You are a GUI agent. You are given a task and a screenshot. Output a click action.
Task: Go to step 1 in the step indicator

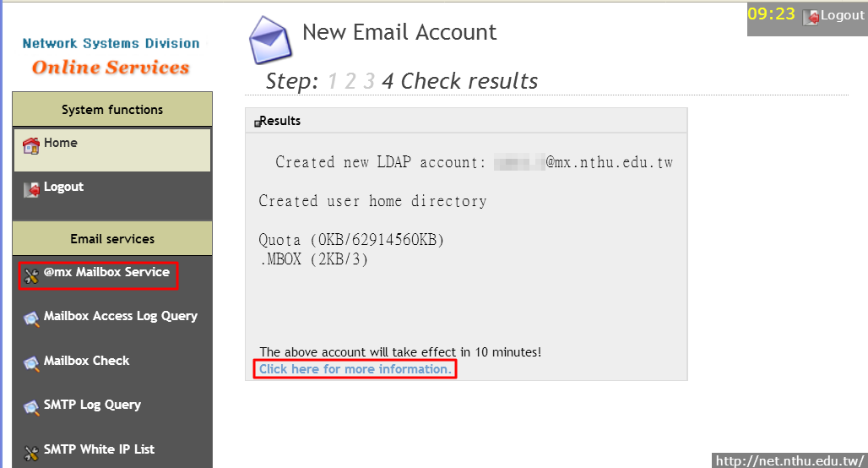(x=332, y=82)
